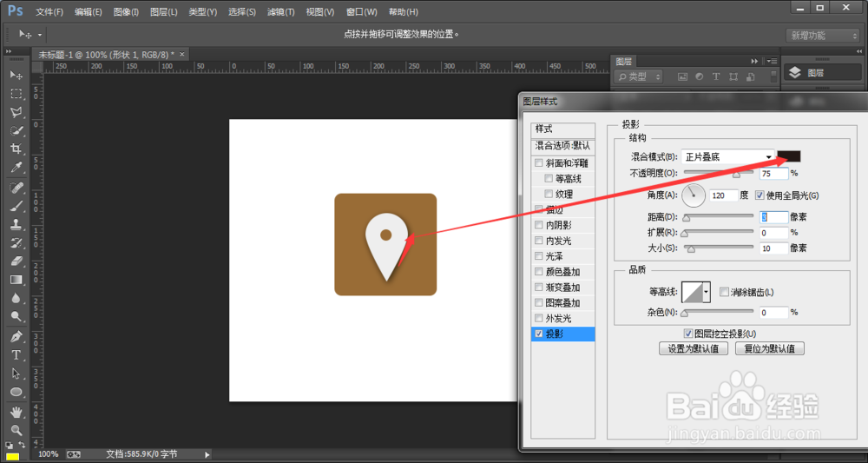Filter layers by shape layers icon
This screenshot has height=463, width=868.
point(733,76)
